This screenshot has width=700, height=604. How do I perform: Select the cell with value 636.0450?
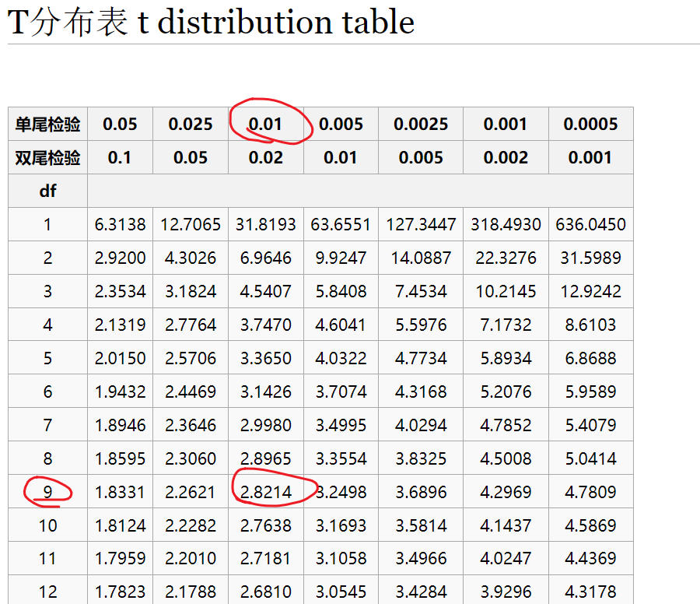coord(590,224)
